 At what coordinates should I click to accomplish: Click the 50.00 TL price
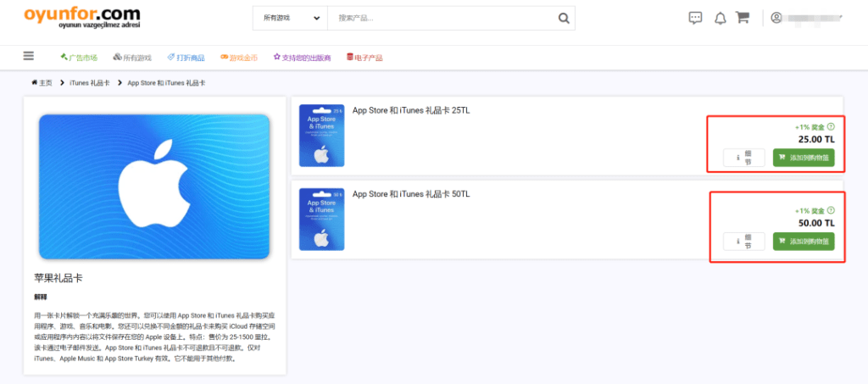pyautogui.click(x=816, y=223)
